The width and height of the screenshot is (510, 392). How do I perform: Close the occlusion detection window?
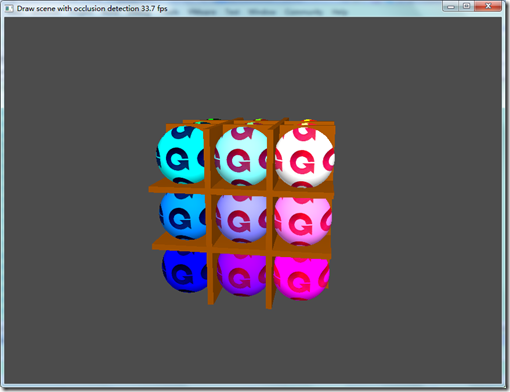coord(488,6)
